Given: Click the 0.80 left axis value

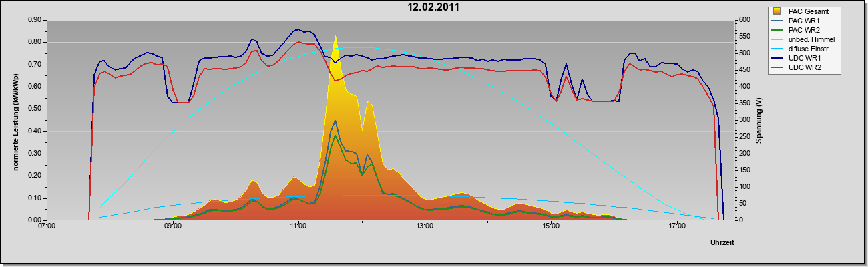Looking at the screenshot, I should [35, 42].
